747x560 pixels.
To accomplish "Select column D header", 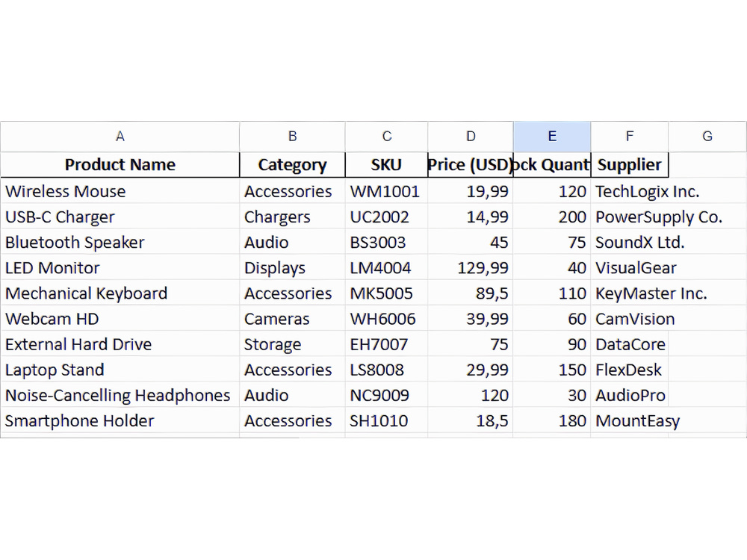I will pyautogui.click(x=471, y=137).
